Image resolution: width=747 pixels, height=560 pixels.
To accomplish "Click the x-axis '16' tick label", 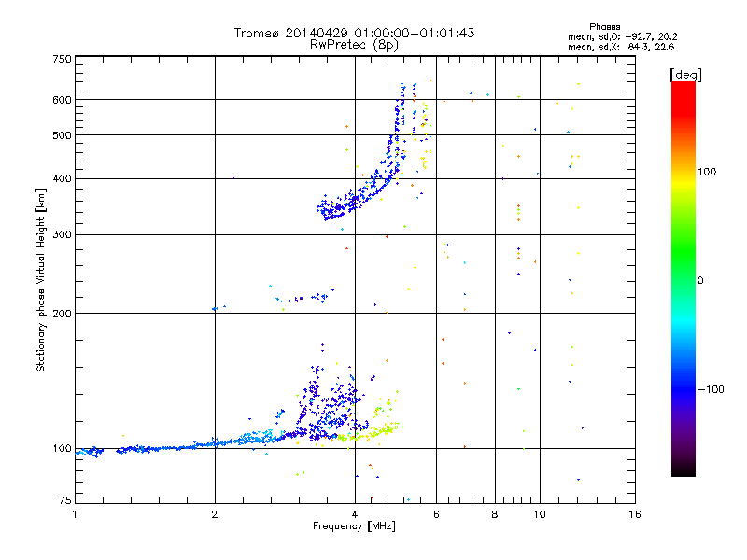I will coord(635,514).
